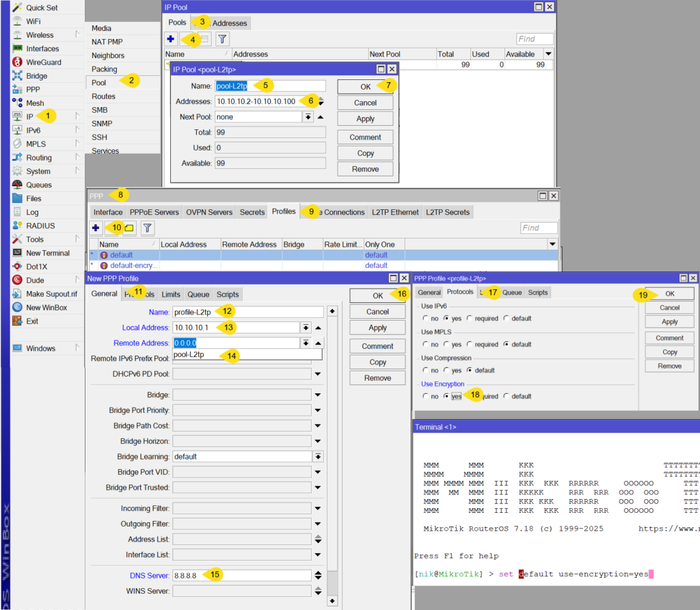Click the filter icon in PPP window
The image size is (700, 610).
click(148, 228)
